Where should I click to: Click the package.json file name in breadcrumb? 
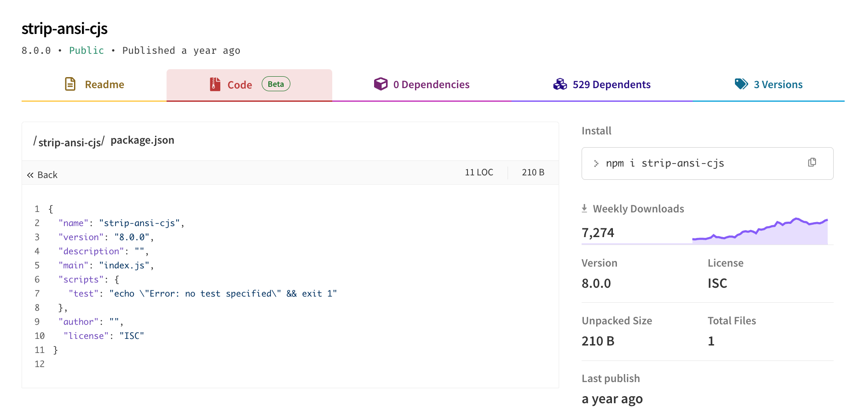142,140
